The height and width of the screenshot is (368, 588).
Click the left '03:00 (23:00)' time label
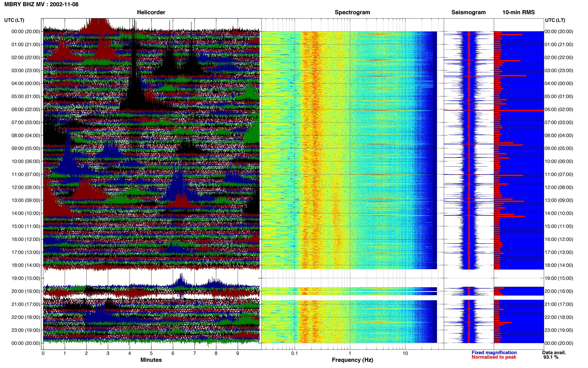pos(26,70)
